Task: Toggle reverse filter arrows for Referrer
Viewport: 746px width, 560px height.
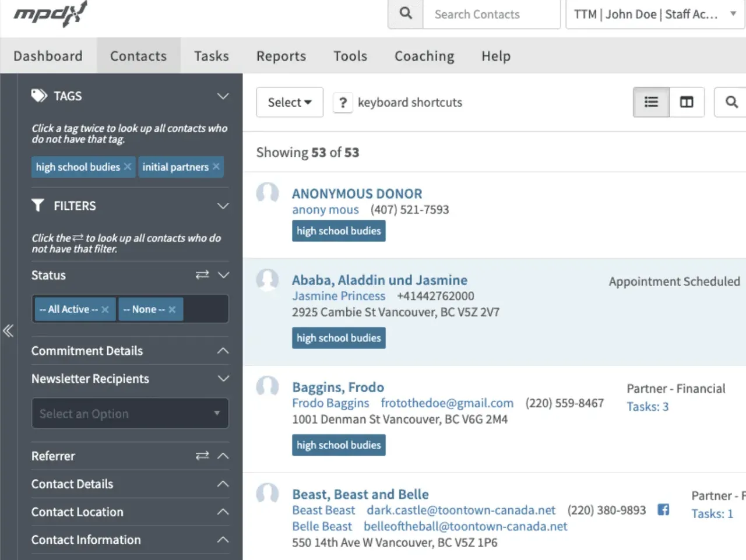Action: tap(202, 456)
